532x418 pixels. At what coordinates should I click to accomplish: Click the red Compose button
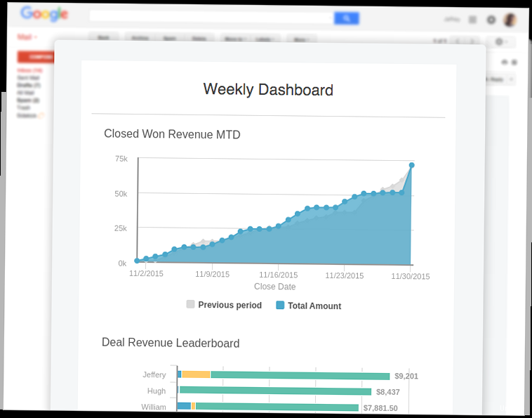pos(36,57)
